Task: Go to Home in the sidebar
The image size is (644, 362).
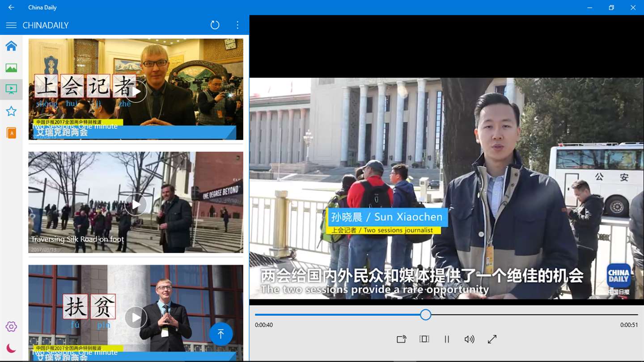Action: click(x=11, y=46)
